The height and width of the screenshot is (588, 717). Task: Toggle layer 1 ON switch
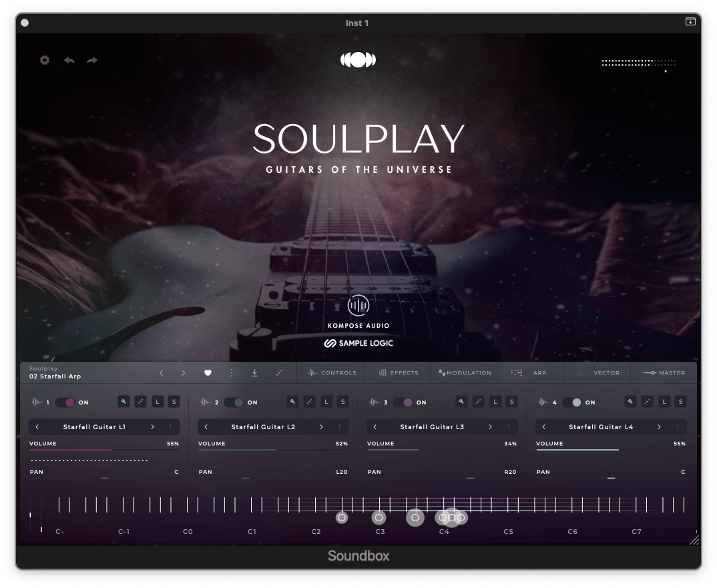65,402
